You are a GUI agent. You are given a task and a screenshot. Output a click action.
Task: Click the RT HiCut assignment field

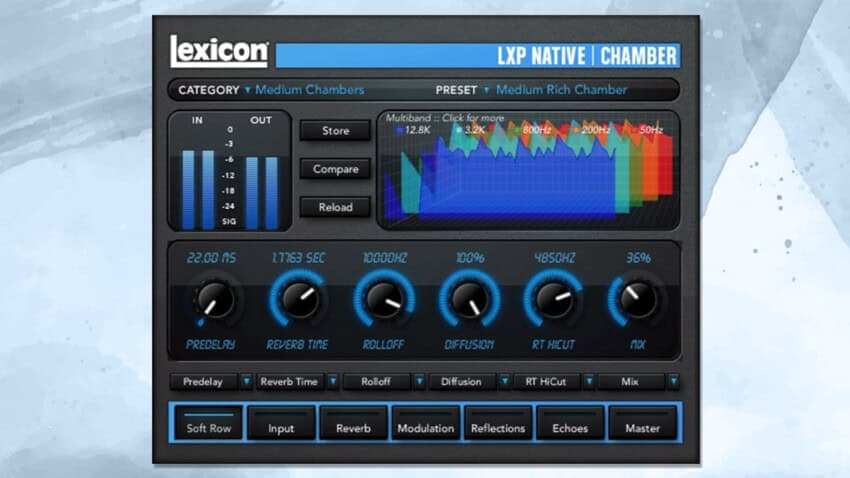pos(546,382)
